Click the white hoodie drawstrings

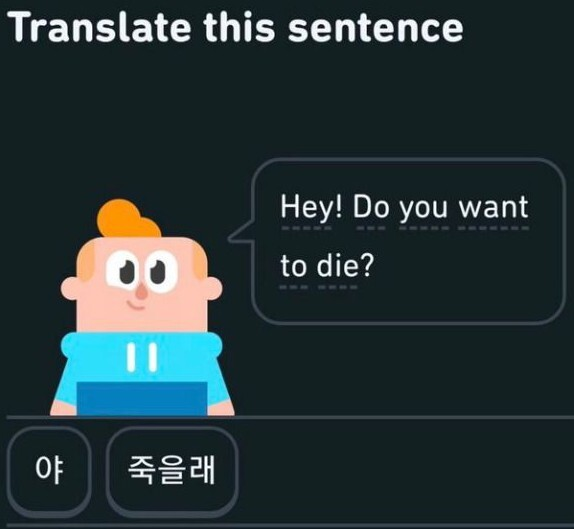142,357
